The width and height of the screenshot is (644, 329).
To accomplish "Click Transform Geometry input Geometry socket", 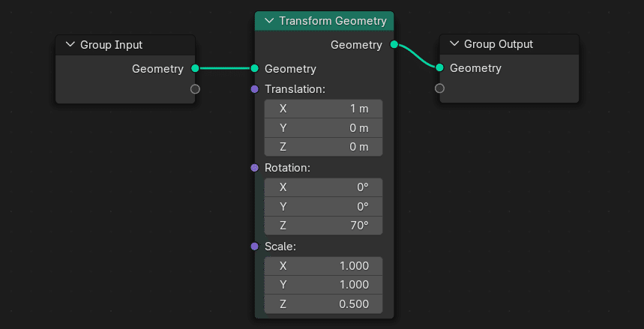I will [255, 68].
